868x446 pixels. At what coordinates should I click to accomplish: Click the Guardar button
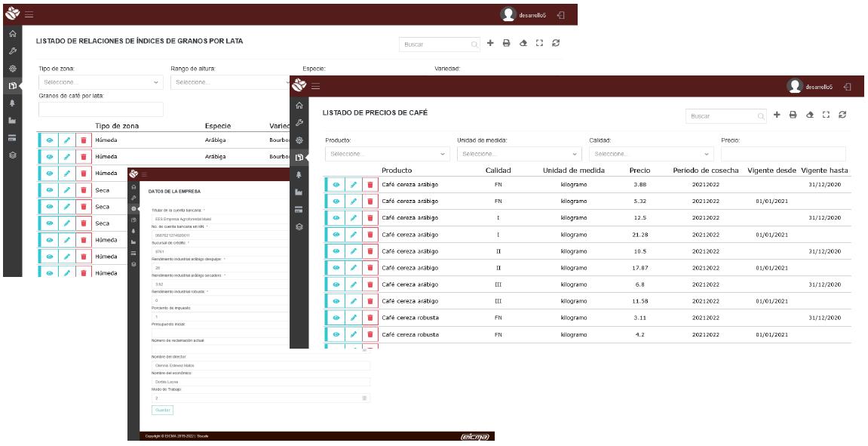point(162,410)
